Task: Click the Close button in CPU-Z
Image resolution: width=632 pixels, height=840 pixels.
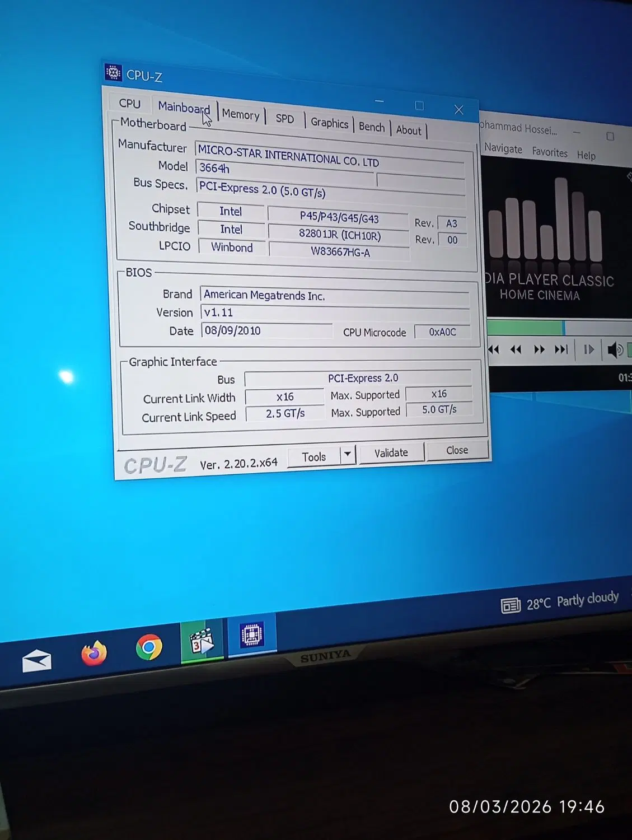Action: click(457, 450)
